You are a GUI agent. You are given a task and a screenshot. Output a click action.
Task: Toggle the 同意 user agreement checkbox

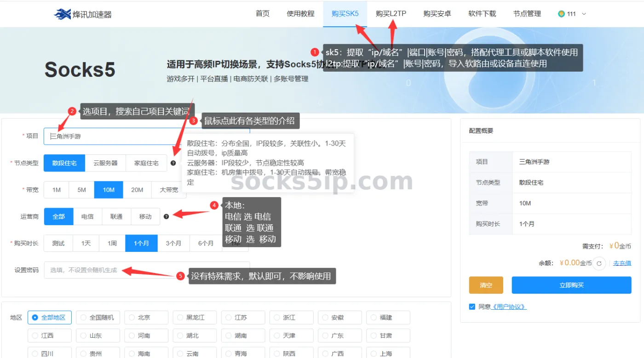point(472,307)
